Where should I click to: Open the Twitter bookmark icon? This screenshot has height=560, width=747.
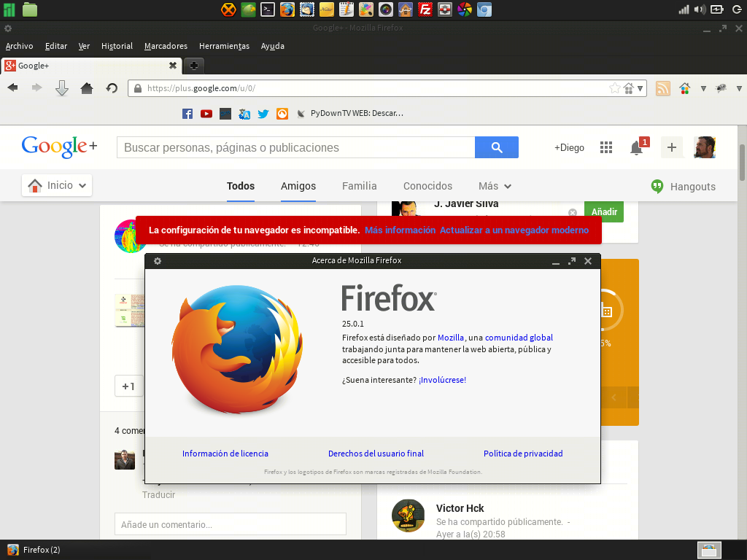point(263,114)
